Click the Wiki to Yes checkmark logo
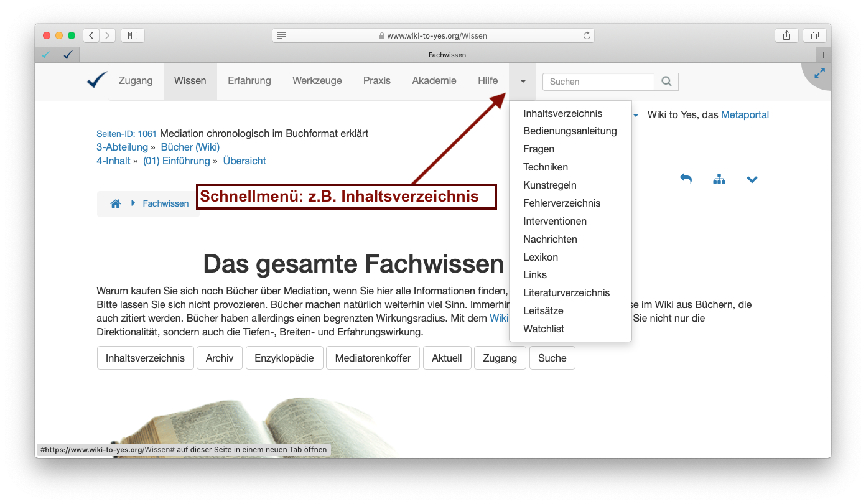Viewport: 866px width, 504px height. pos(97,80)
